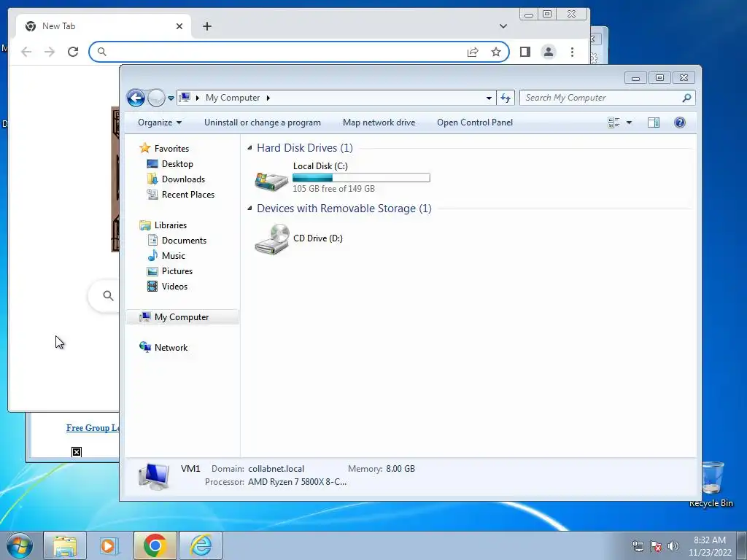Click Explorer Back navigation arrow
Image resolution: width=747 pixels, height=560 pixels.
136,98
